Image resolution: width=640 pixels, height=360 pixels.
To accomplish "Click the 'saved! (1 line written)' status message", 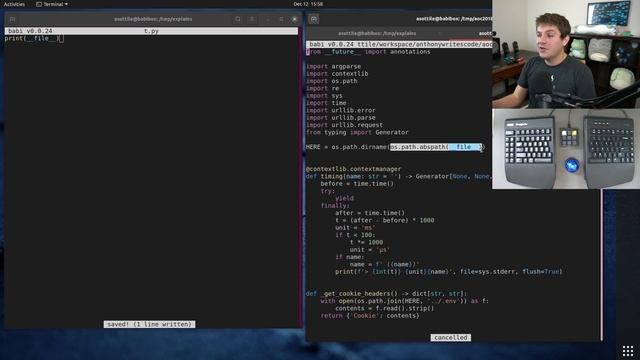I will [149, 324].
